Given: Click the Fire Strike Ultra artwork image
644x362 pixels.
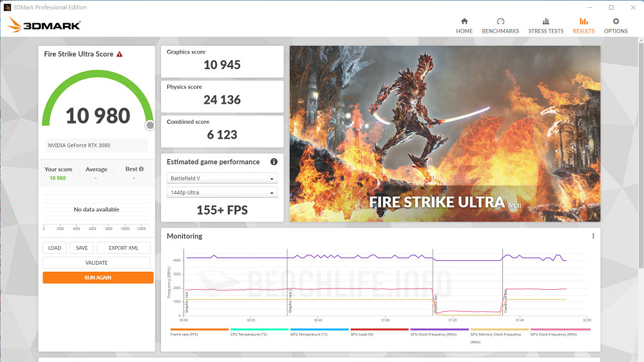Looking at the screenshot, I should pyautogui.click(x=445, y=133).
